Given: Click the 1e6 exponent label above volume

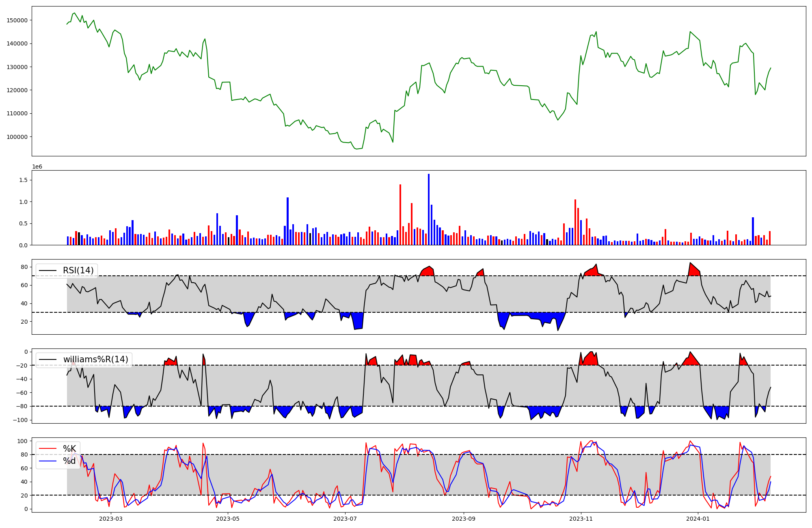Looking at the screenshot, I should click(37, 167).
